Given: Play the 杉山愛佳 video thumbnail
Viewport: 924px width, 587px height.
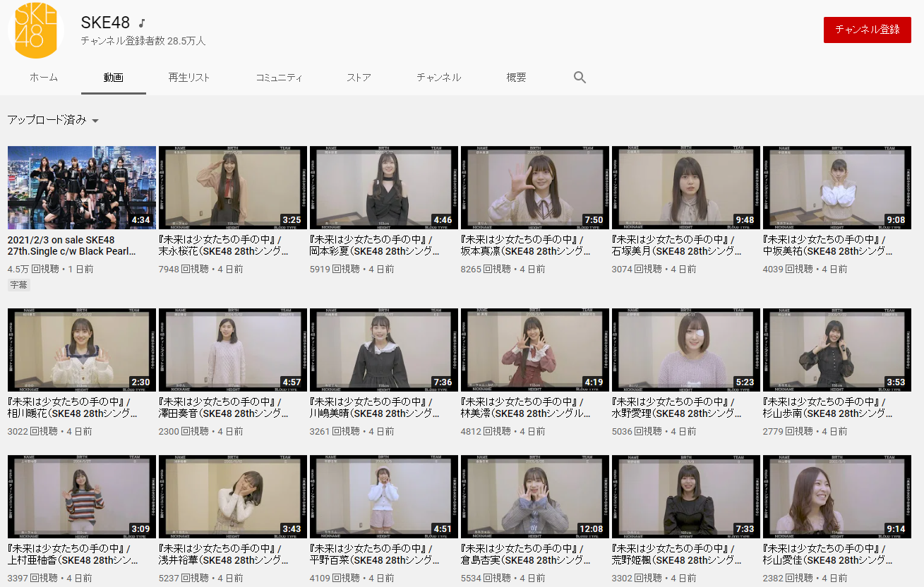Looking at the screenshot, I should 837,497.
